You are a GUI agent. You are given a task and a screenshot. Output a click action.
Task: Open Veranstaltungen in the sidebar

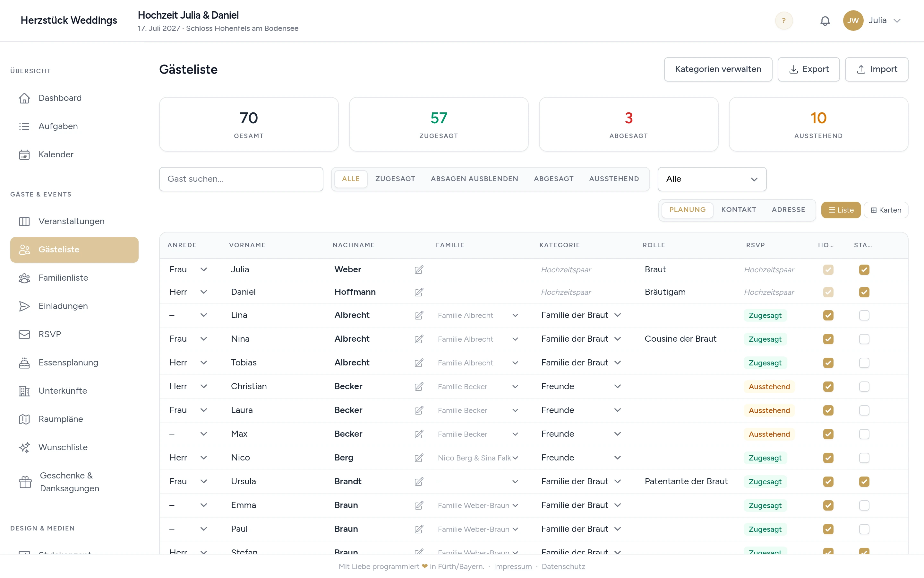pyautogui.click(x=74, y=221)
